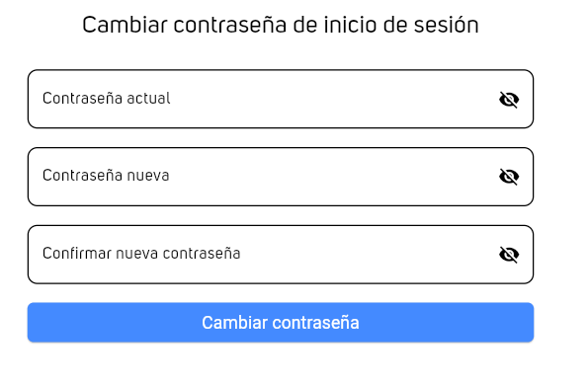This screenshot has width=588, height=386.
Task: Click the 'Contraseña actual' placeholder label
Action: (107, 99)
